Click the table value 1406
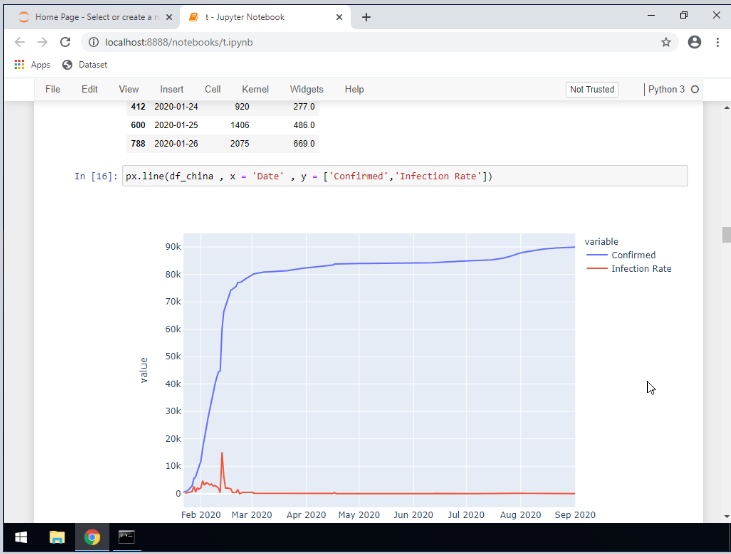The image size is (731, 554). pyautogui.click(x=240, y=125)
